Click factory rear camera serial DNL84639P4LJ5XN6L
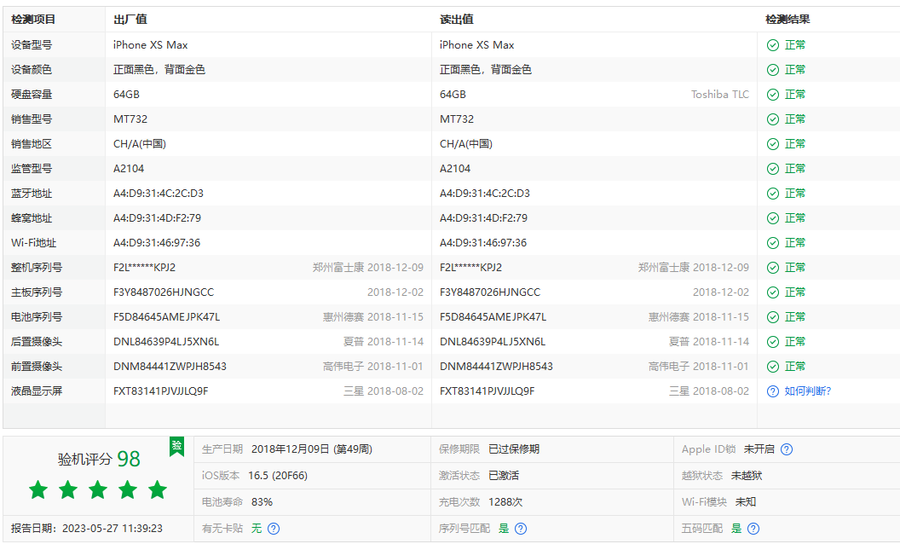 click(x=166, y=342)
